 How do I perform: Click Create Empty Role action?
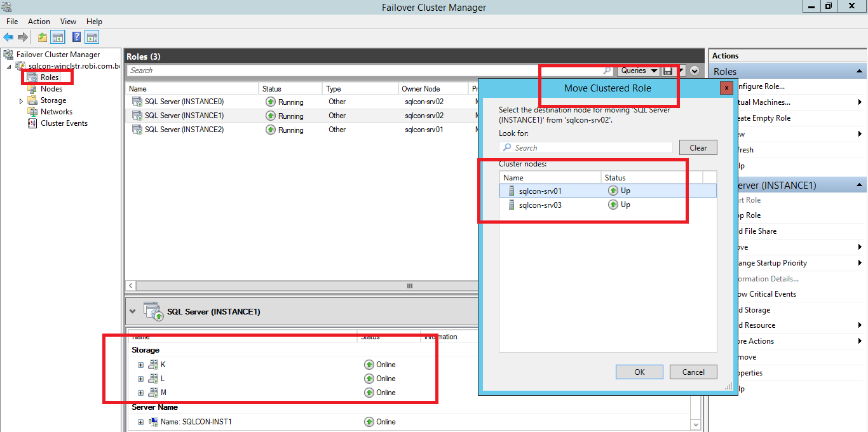coord(764,118)
